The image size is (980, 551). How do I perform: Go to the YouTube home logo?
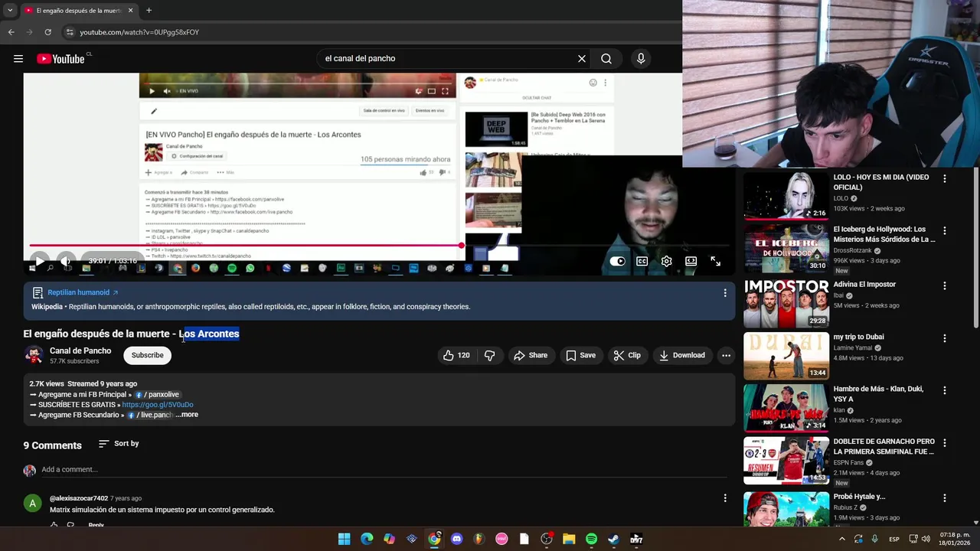click(x=61, y=59)
